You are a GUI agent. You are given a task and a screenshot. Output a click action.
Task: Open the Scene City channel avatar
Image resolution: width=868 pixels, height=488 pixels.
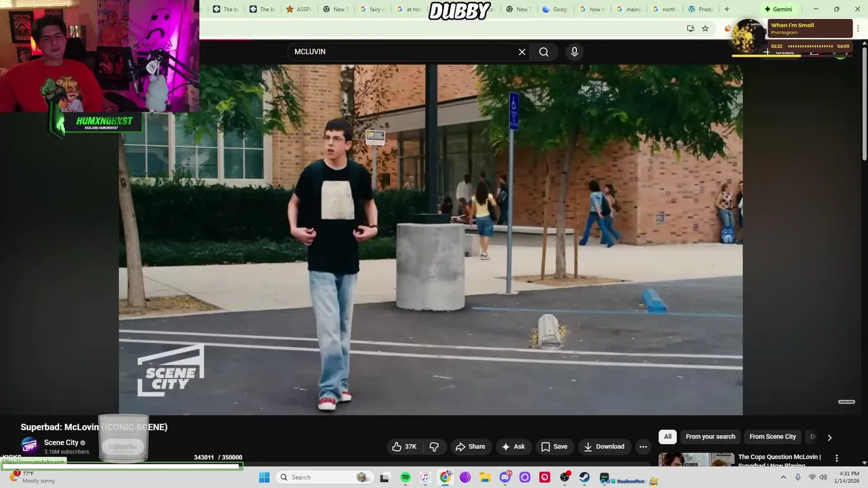tap(29, 446)
